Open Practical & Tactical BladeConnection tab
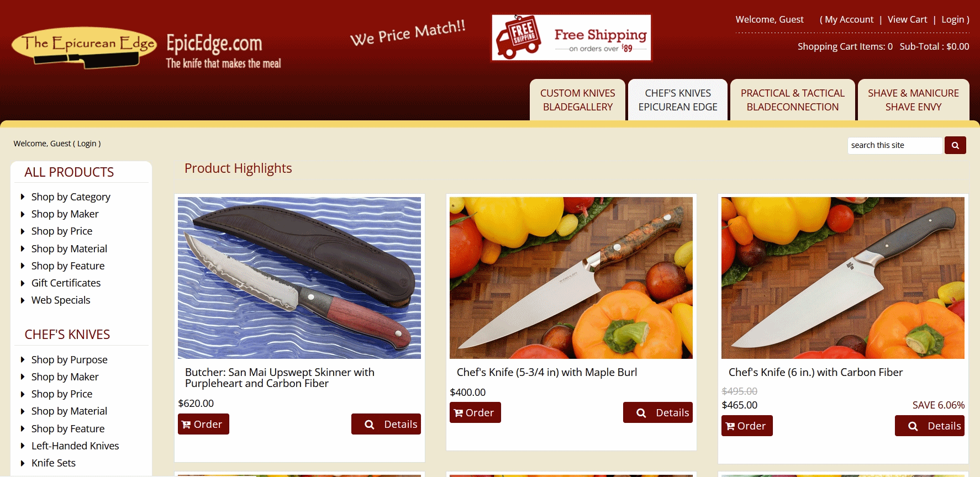The height and width of the screenshot is (477, 980). pyautogui.click(x=793, y=100)
